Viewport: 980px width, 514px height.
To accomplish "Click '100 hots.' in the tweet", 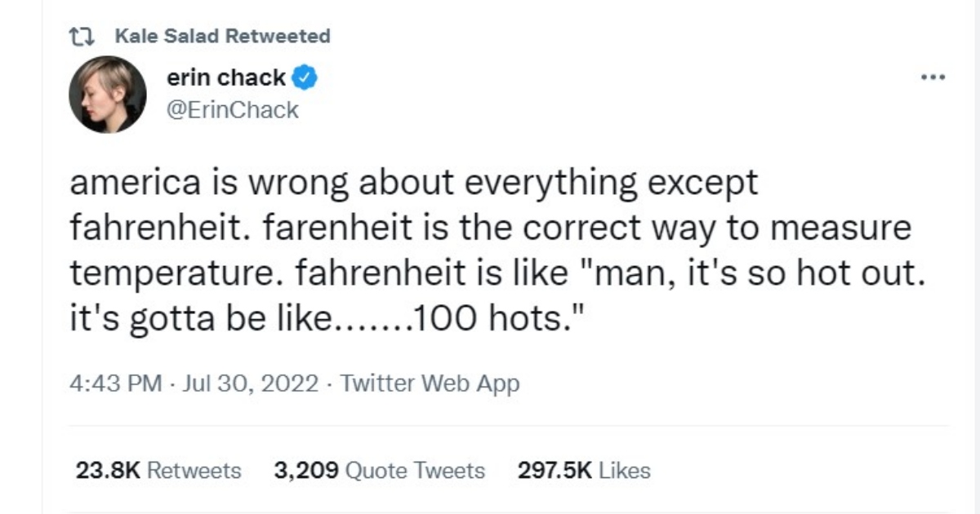I will (493, 319).
